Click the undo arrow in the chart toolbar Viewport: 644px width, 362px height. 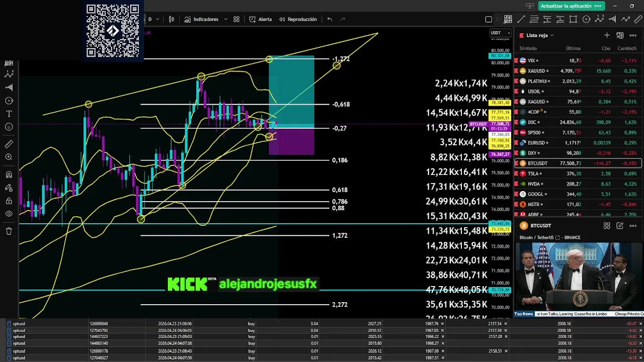[x=330, y=19]
